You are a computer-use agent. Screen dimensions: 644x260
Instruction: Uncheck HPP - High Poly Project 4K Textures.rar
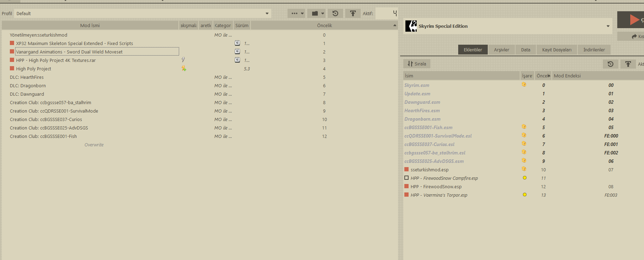point(12,60)
